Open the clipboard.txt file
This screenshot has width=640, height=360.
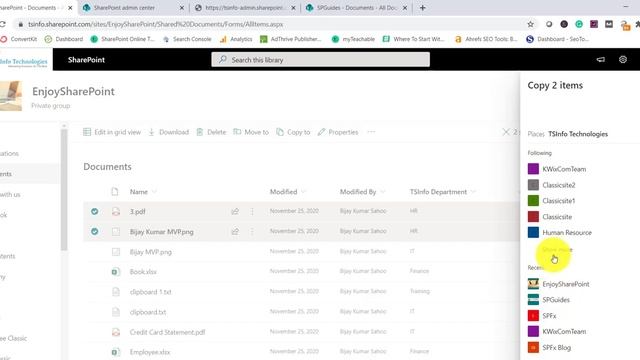[148, 312]
